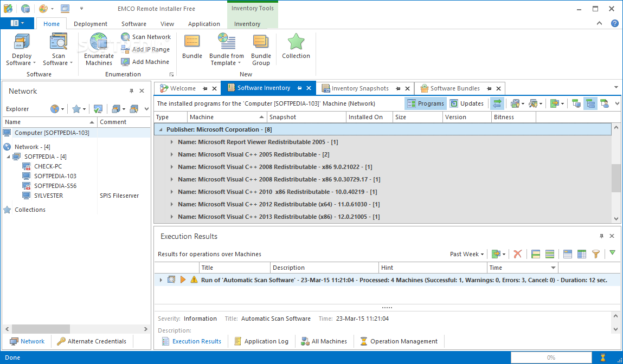
Task: Expand Microsoft Visual C++ 2013 Redistributable row
Action: 172,217
